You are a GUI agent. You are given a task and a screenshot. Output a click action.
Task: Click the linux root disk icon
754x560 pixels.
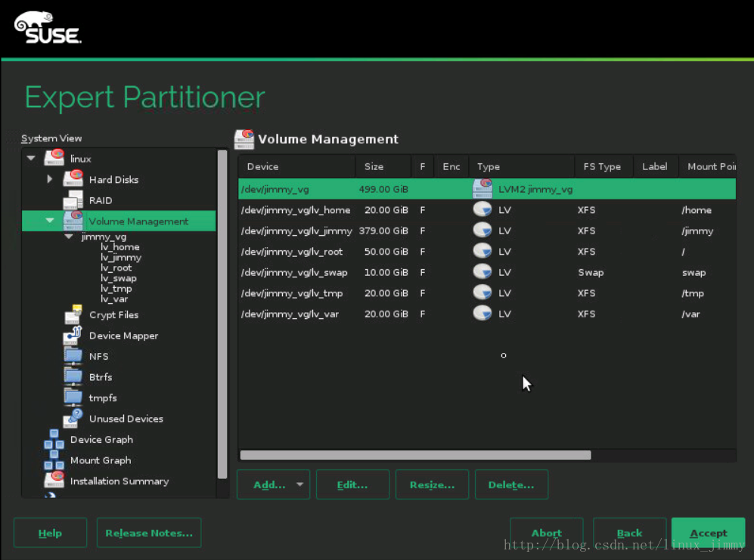(54, 158)
